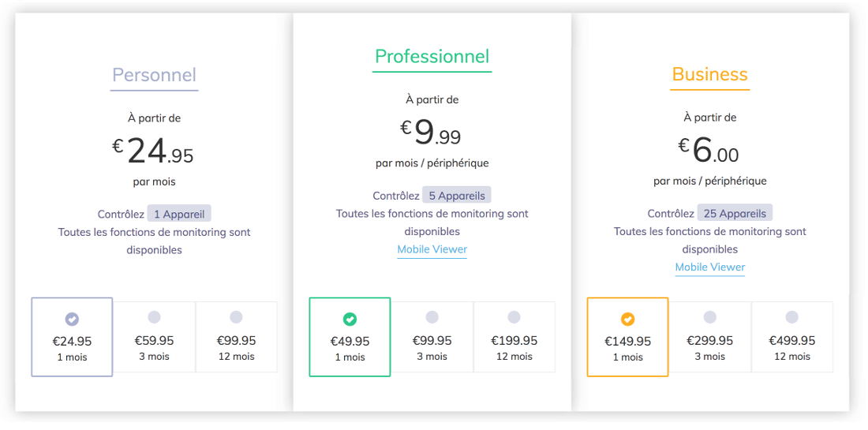
Task: Click the 25 Appareils device badge
Action: point(735,213)
